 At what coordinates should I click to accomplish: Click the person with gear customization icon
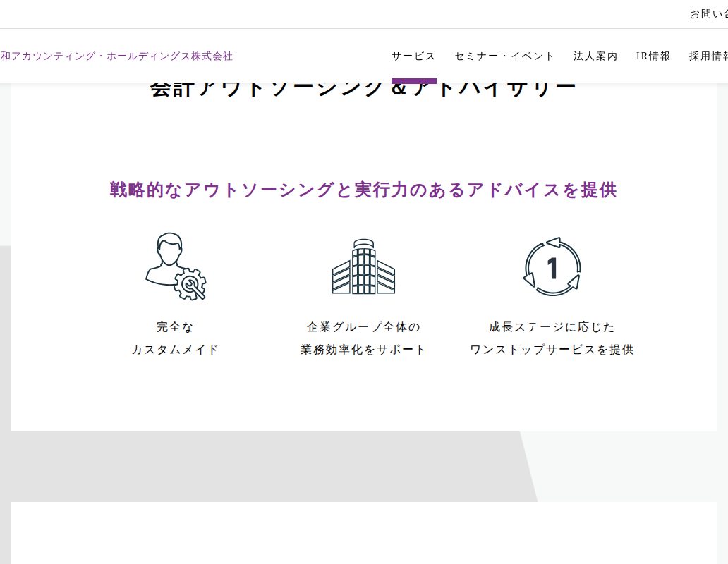coord(176,266)
